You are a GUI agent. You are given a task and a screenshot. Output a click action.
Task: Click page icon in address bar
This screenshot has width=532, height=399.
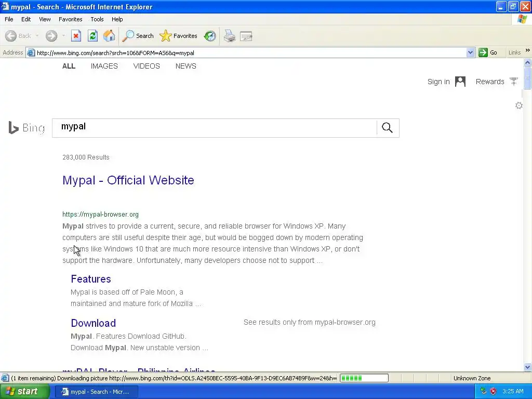31,52
